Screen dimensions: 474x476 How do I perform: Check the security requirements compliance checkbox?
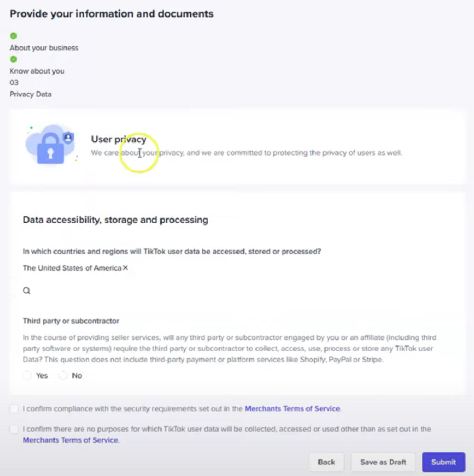pos(14,408)
